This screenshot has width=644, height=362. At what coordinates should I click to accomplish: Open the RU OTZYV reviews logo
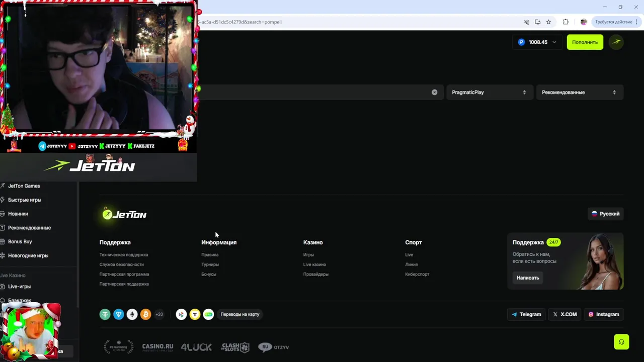(x=274, y=347)
